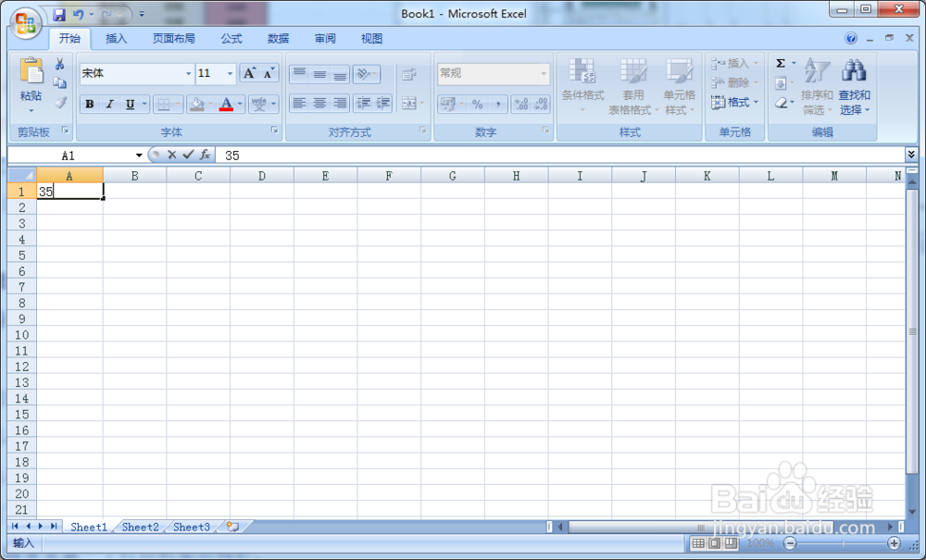Open the Name Box dropdown arrow
Image resolution: width=926 pixels, height=560 pixels.
(139, 156)
